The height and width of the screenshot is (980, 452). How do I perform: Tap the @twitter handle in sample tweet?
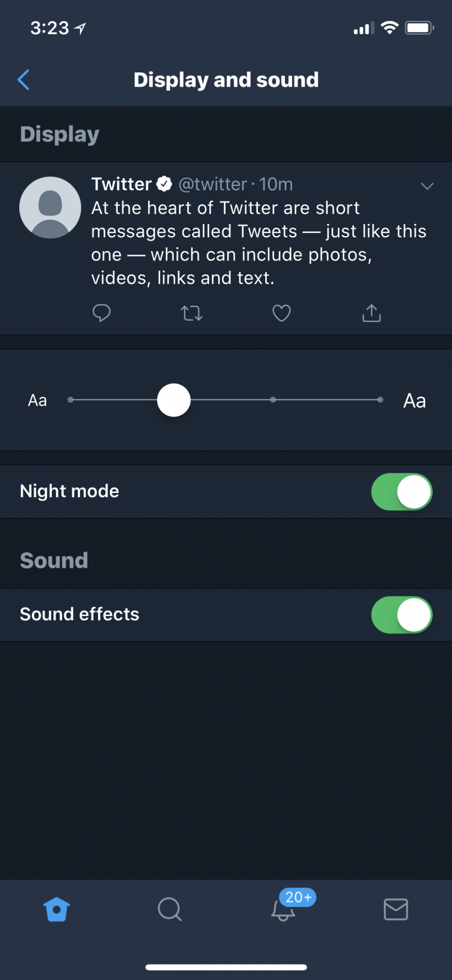point(213,184)
